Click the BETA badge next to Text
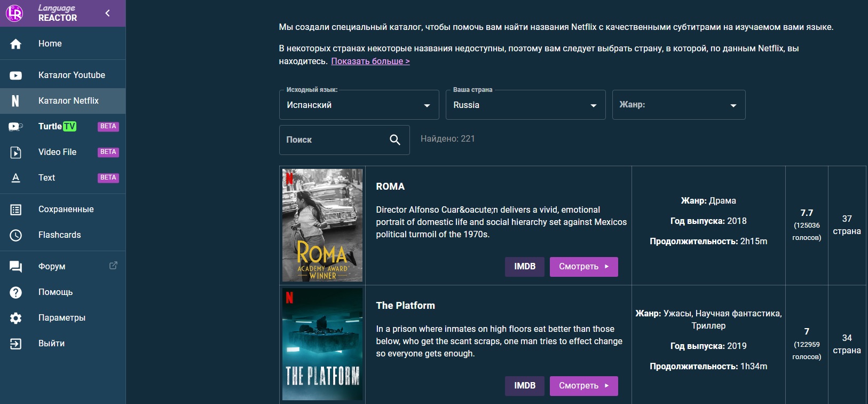 pos(108,178)
